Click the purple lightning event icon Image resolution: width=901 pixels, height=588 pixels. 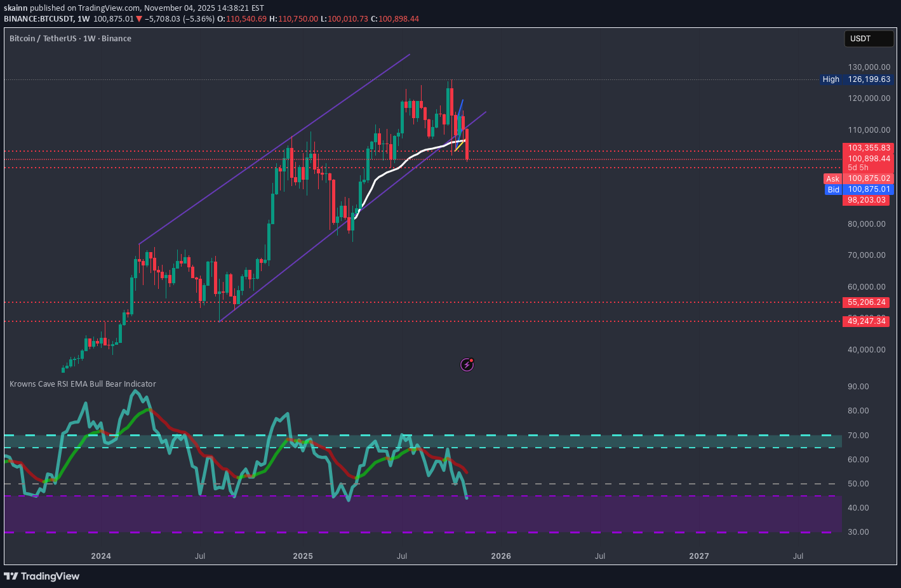(467, 364)
